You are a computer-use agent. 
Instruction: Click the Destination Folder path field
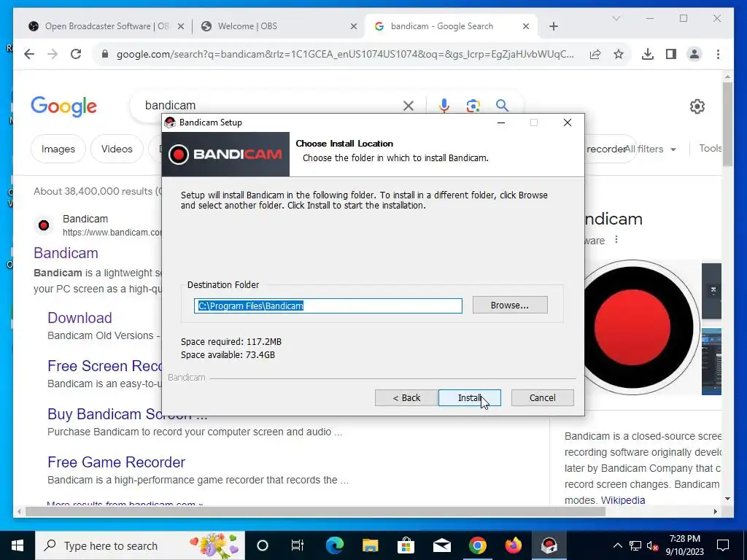(328, 306)
